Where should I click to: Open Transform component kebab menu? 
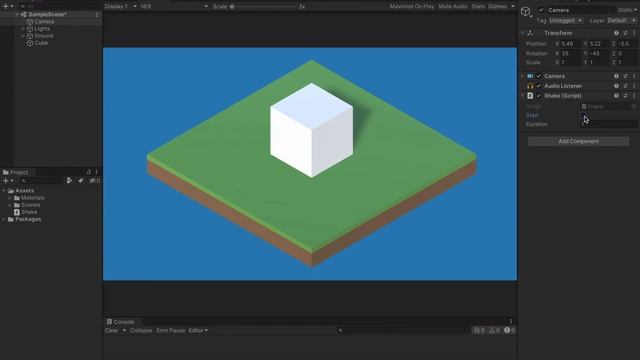point(634,33)
